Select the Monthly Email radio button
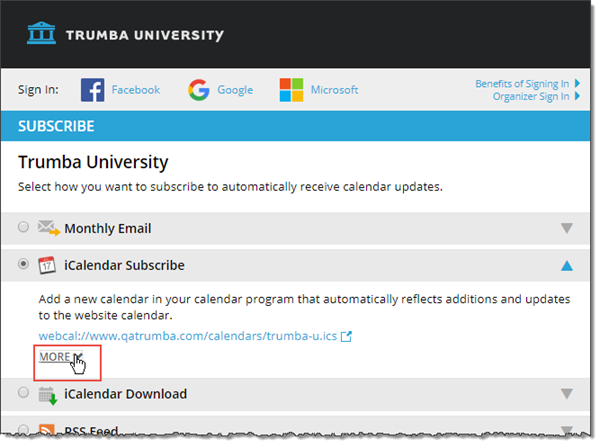This screenshot has width=600, height=448. coord(23,227)
